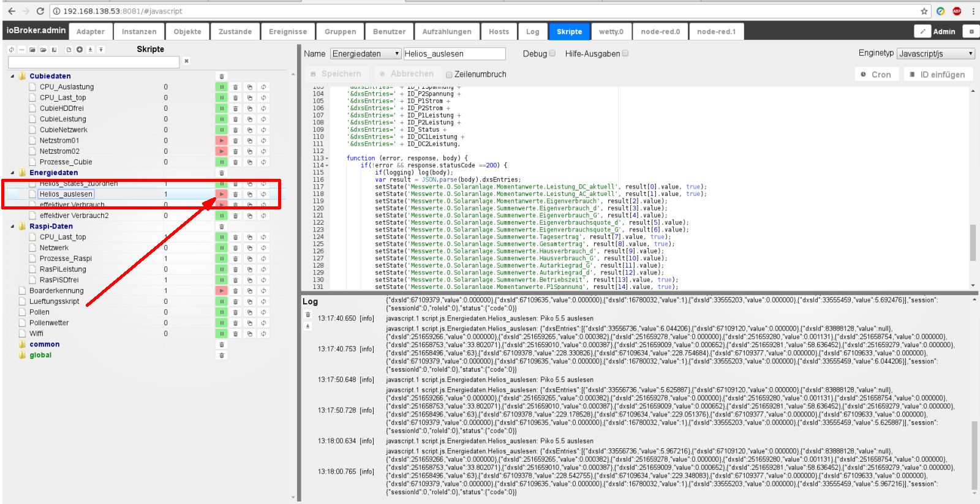Screen dimensions: 980x504
Task: Delete the Helios_auslesen script
Action: click(235, 194)
